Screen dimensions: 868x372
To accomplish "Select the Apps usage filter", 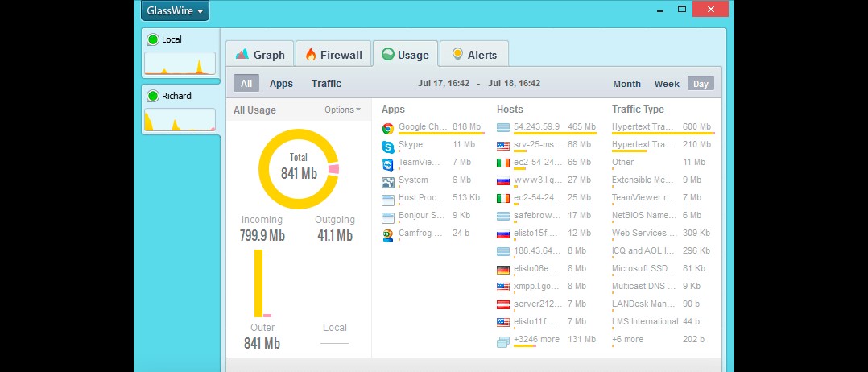I will pyautogui.click(x=281, y=84).
